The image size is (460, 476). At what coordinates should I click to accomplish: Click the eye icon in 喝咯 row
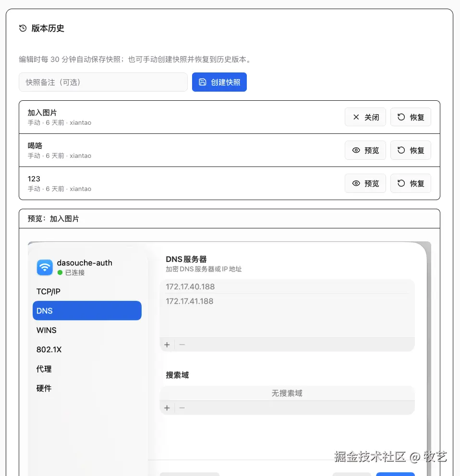click(356, 150)
